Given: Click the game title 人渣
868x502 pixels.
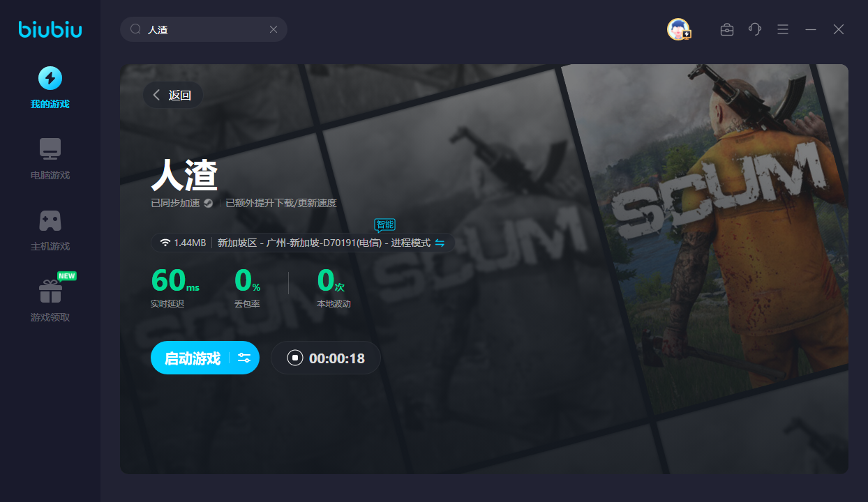Looking at the screenshot, I should point(185,176).
